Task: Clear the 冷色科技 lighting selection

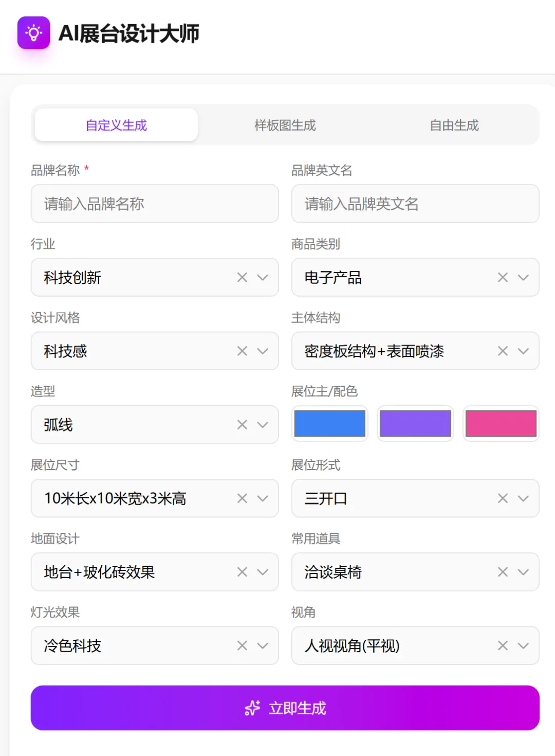Action: [x=242, y=645]
